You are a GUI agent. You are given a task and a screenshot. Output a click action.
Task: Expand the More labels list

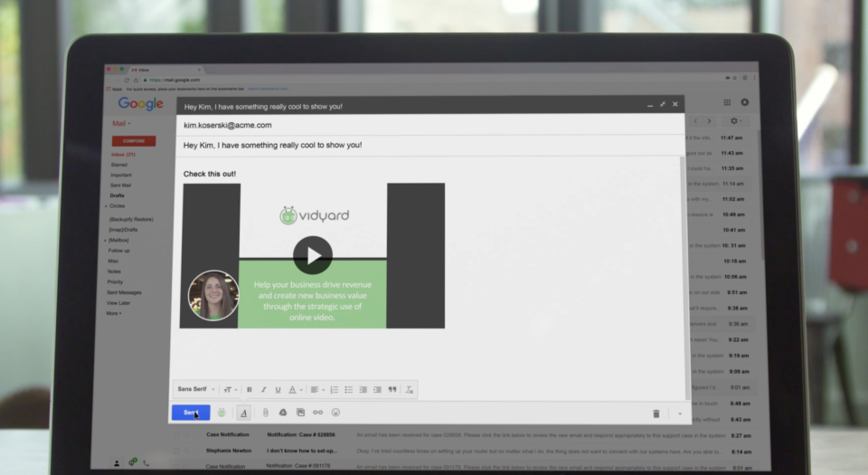[x=114, y=313]
